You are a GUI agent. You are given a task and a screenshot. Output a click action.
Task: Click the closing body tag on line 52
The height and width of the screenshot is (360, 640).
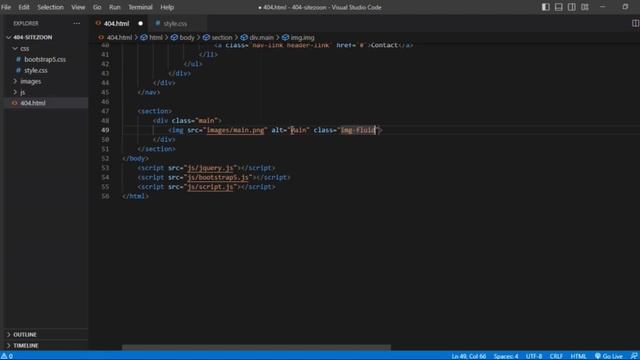point(136,158)
